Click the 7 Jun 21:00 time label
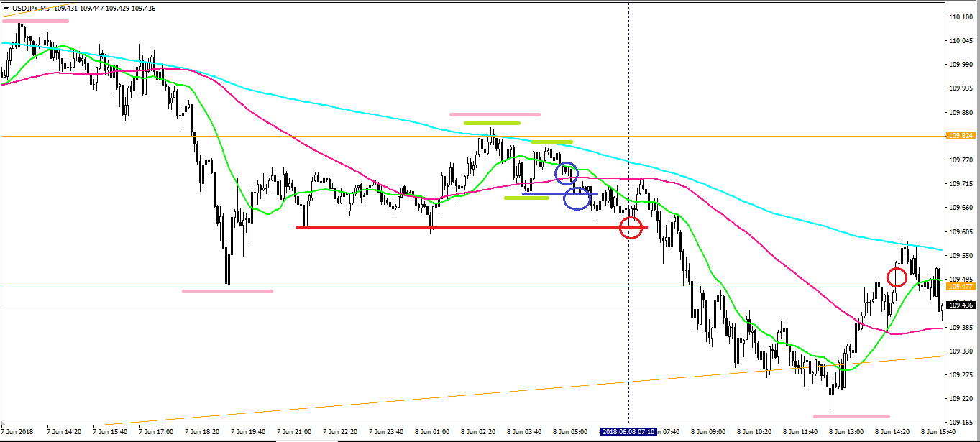 tap(294, 432)
